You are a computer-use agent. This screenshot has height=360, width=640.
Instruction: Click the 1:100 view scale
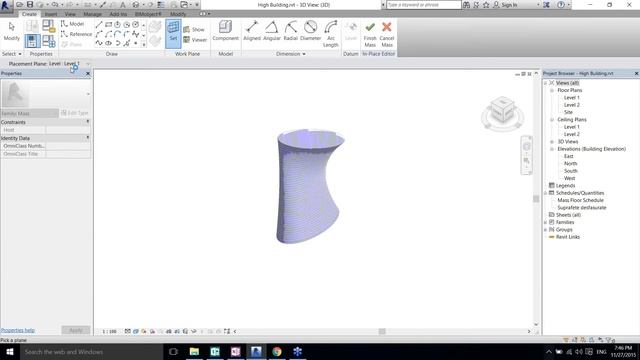pyautogui.click(x=109, y=331)
